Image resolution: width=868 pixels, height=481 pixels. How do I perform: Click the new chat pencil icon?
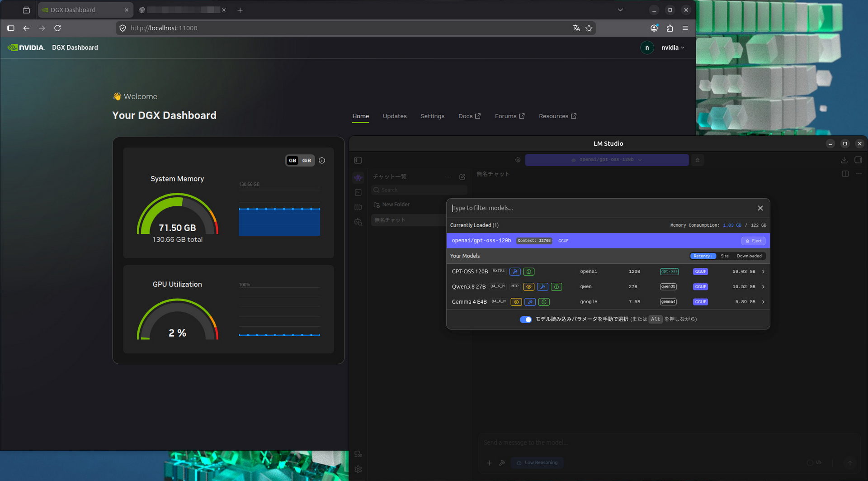(462, 177)
